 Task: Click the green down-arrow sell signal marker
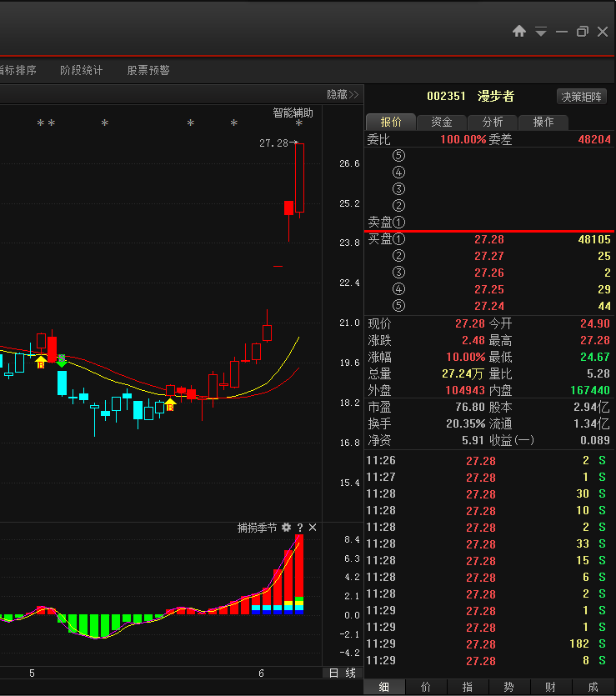[x=62, y=361]
